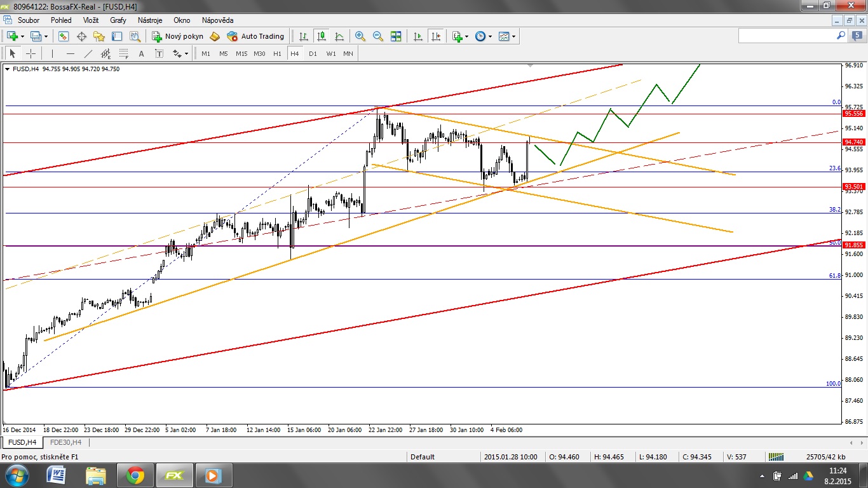Select the vertical line tool

[x=52, y=53]
